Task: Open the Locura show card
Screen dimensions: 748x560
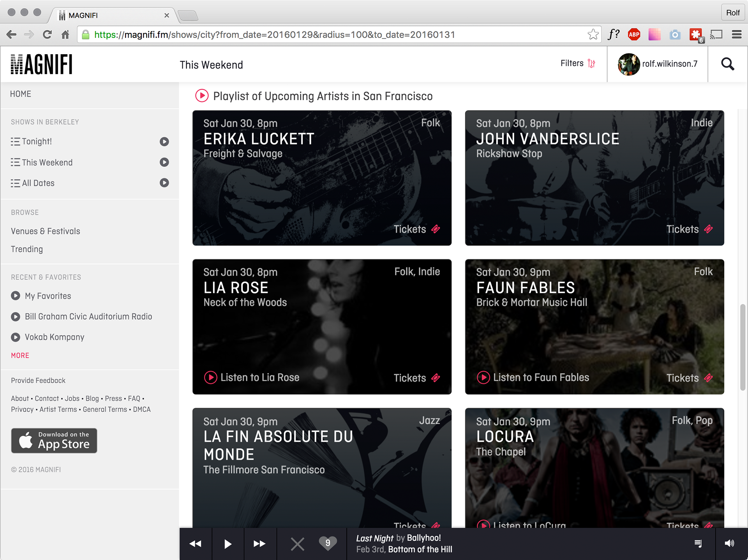Action: click(595, 468)
